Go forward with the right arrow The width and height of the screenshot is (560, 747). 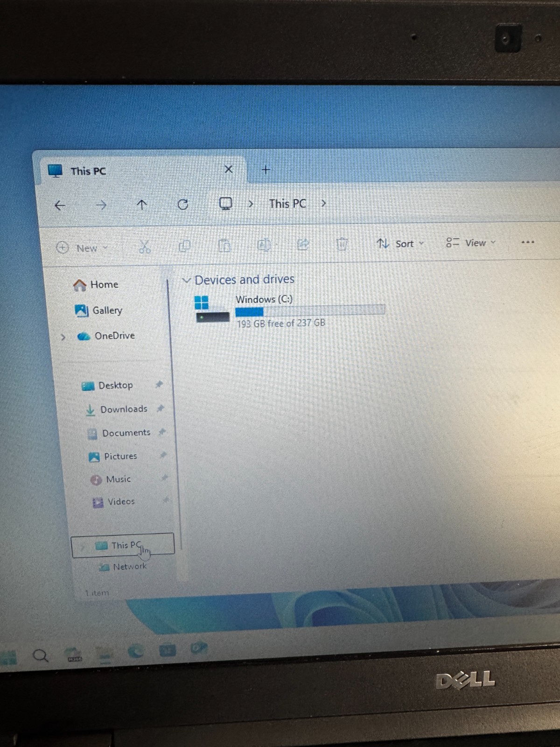101,204
